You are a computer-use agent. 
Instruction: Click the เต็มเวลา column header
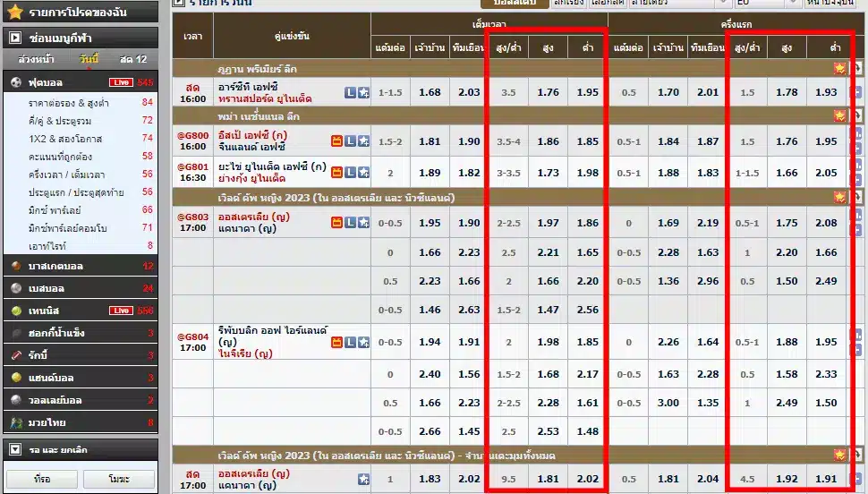pos(489,24)
